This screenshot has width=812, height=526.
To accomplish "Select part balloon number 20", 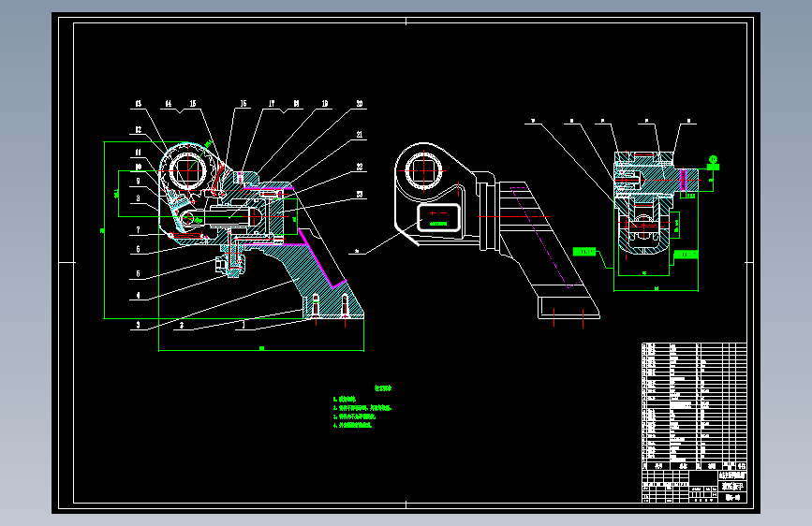I will pos(360,104).
